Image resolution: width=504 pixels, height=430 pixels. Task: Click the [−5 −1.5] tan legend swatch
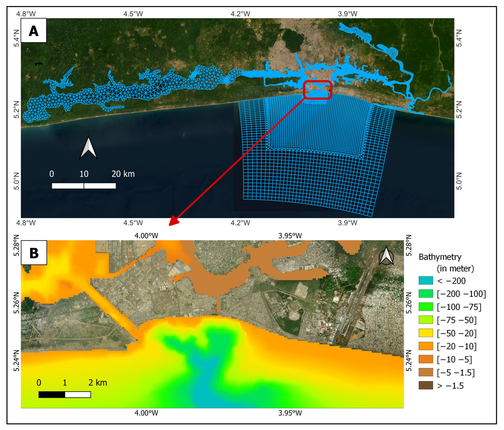click(426, 372)
